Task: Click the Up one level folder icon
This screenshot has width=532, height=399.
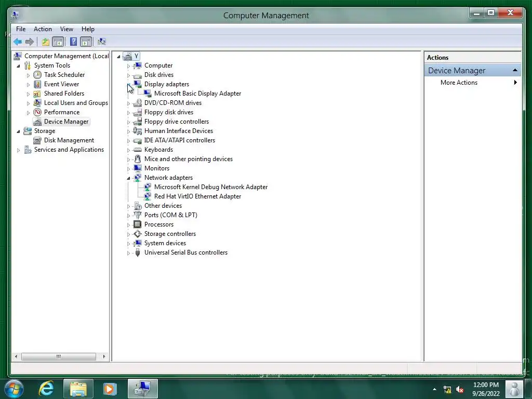Action: pyautogui.click(x=46, y=42)
